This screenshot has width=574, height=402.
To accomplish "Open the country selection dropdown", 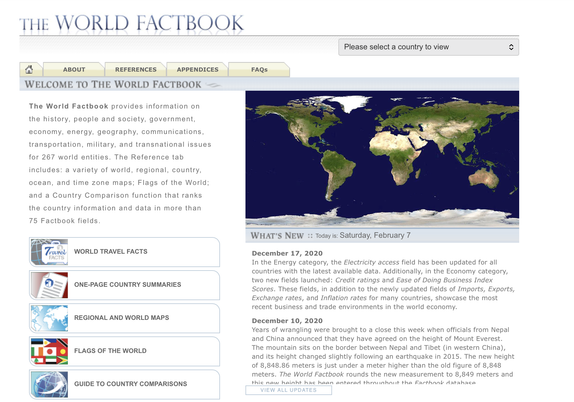I will (428, 47).
